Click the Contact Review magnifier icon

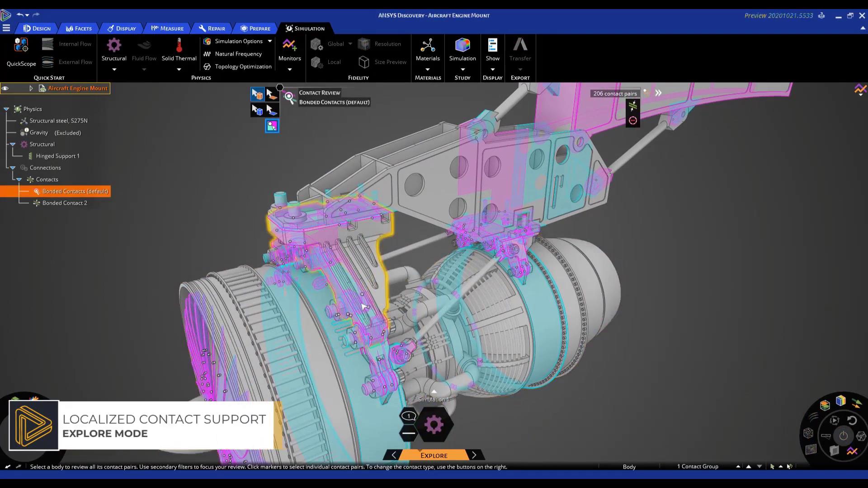click(x=289, y=97)
